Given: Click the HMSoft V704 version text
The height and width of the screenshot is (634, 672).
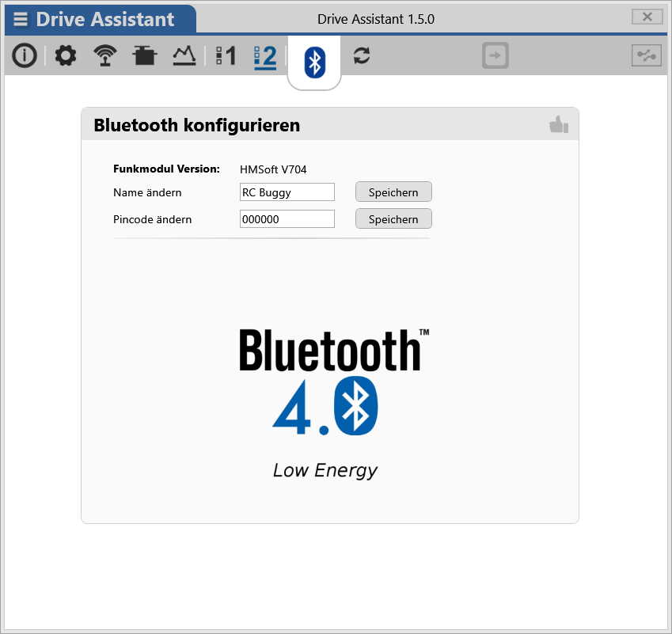Looking at the screenshot, I should (273, 169).
